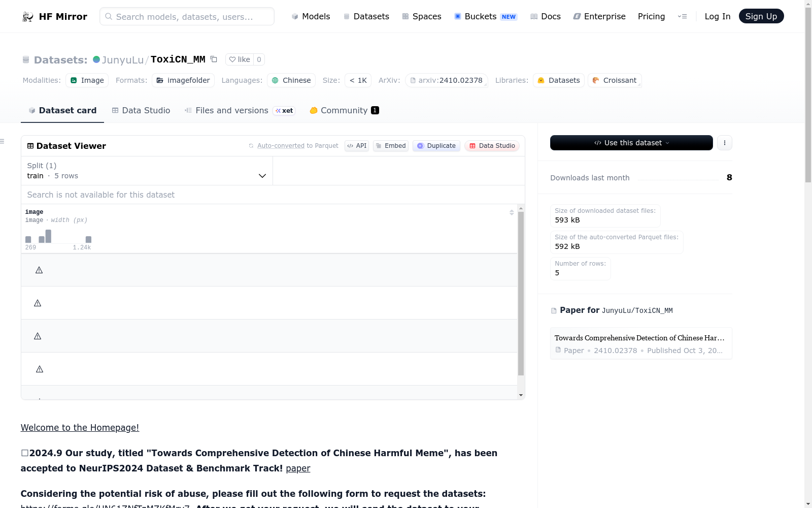This screenshot has width=812, height=508.
Task: Open Buckets in the top navigation
Action: point(485,16)
